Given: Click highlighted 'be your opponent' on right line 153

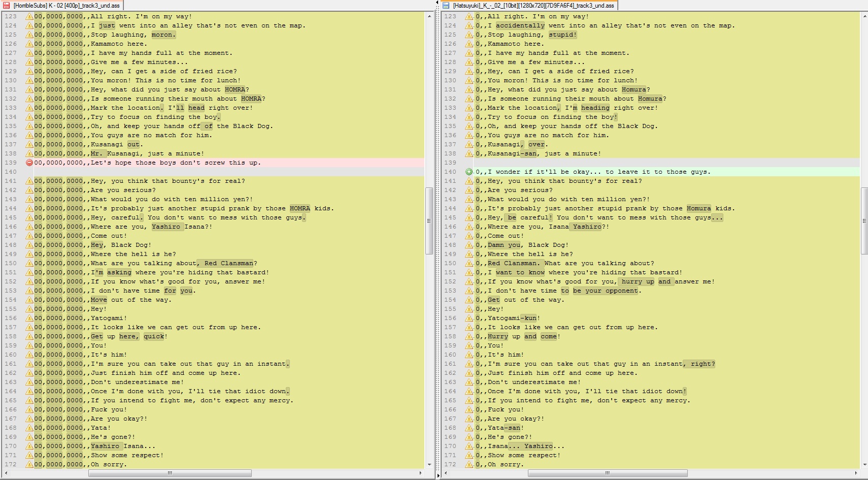Looking at the screenshot, I should coord(605,291).
